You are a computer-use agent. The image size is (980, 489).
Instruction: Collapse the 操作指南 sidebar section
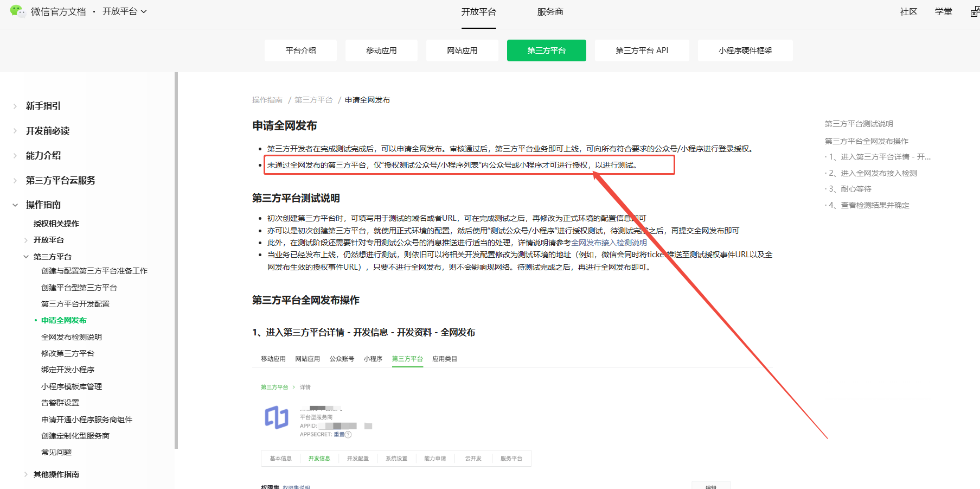coord(43,205)
